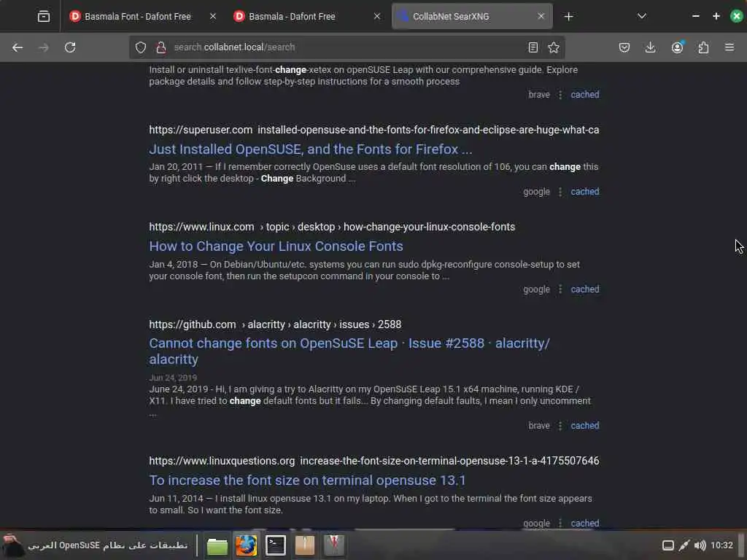747x560 pixels.
Task: Open the options dots for superuser.com result
Action: coord(560,192)
